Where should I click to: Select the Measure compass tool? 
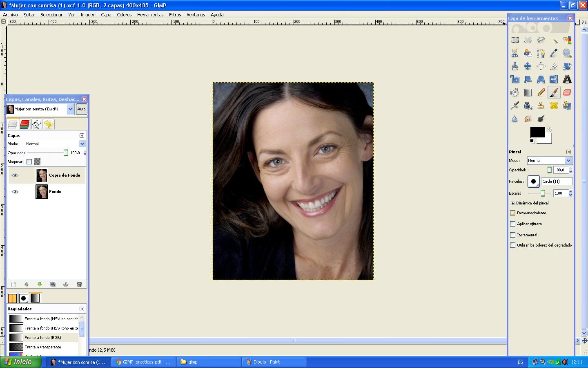point(515,66)
